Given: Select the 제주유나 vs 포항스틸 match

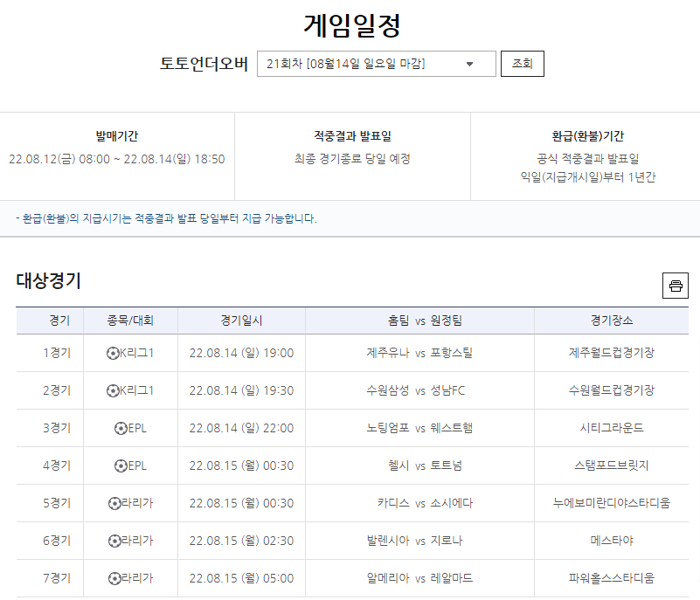Looking at the screenshot, I should [419, 353].
